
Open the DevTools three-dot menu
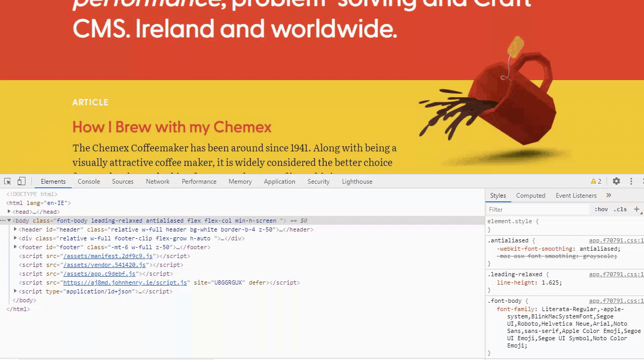[x=631, y=182]
